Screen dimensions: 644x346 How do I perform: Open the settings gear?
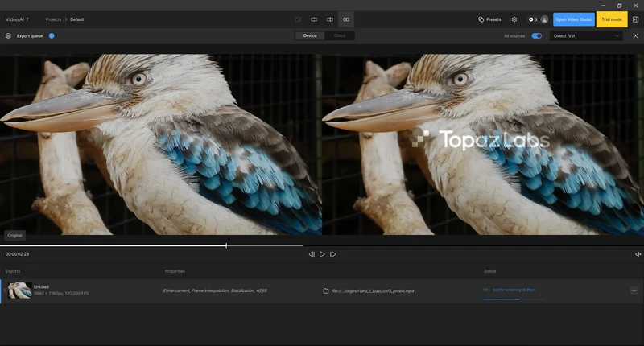tap(514, 19)
